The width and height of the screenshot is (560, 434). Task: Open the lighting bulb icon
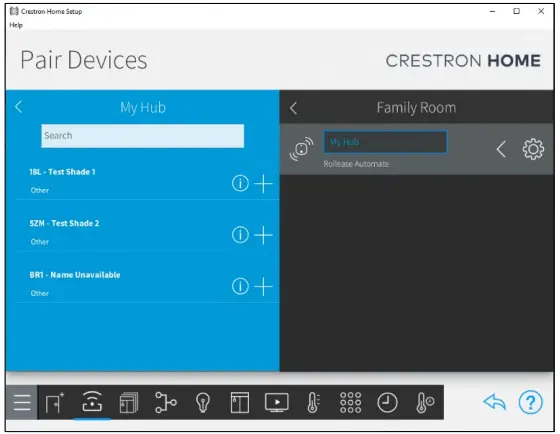[203, 403]
